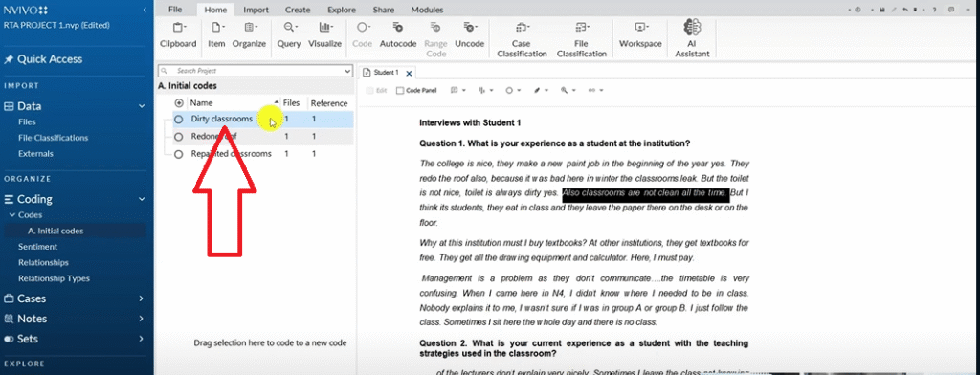Open the Visualize ribbon menu
Viewport: 980px width, 375px height.
(x=325, y=35)
